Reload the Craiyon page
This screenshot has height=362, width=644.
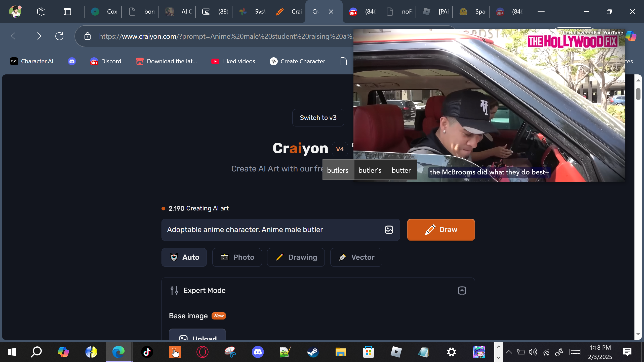pyautogui.click(x=59, y=36)
